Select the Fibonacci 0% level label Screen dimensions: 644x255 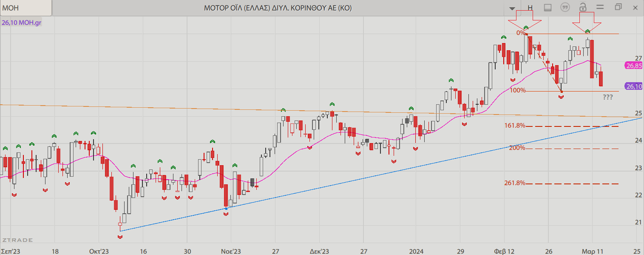pyautogui.click(x=521, y=33)
